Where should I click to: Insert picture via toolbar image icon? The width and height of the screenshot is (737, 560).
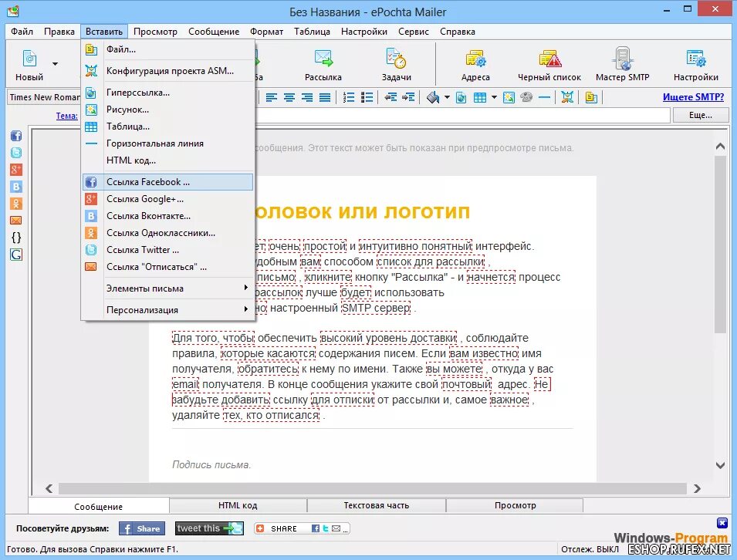tap(509, 97)
